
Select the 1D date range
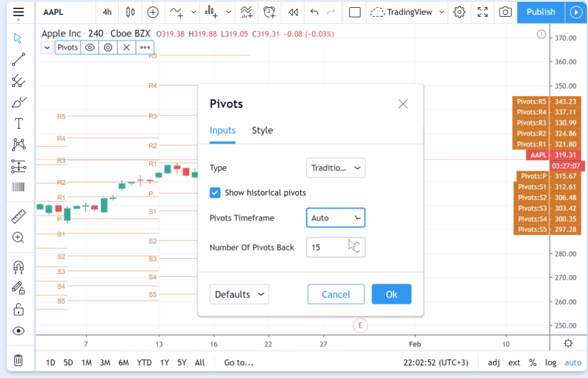point(50,362)
